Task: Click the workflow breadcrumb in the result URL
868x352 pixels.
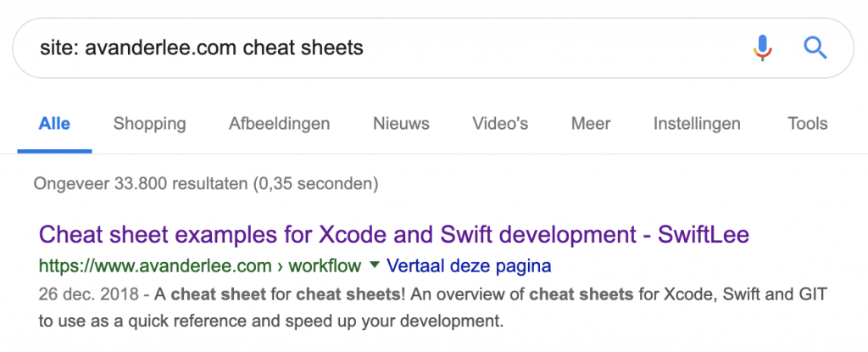Action: click(325, 266)
